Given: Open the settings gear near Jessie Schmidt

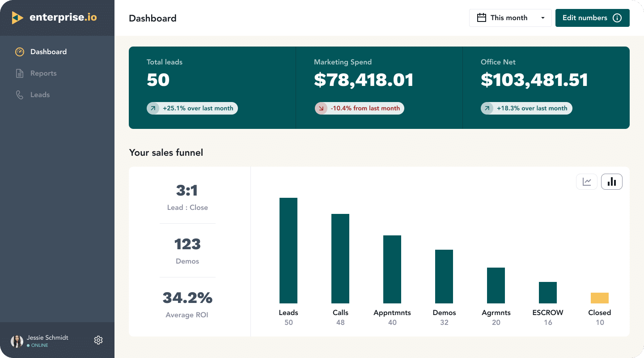Looking at the screenshot, I should pyautogui.click(x=98, y=340).
